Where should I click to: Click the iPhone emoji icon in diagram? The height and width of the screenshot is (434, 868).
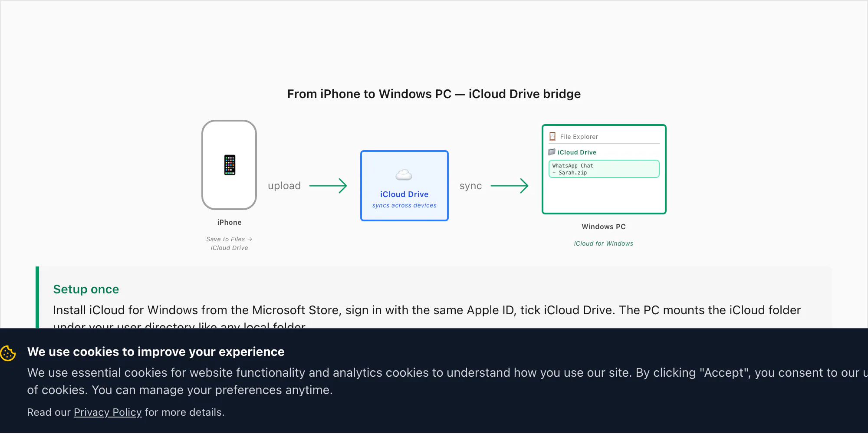click(x=230, y=165)
